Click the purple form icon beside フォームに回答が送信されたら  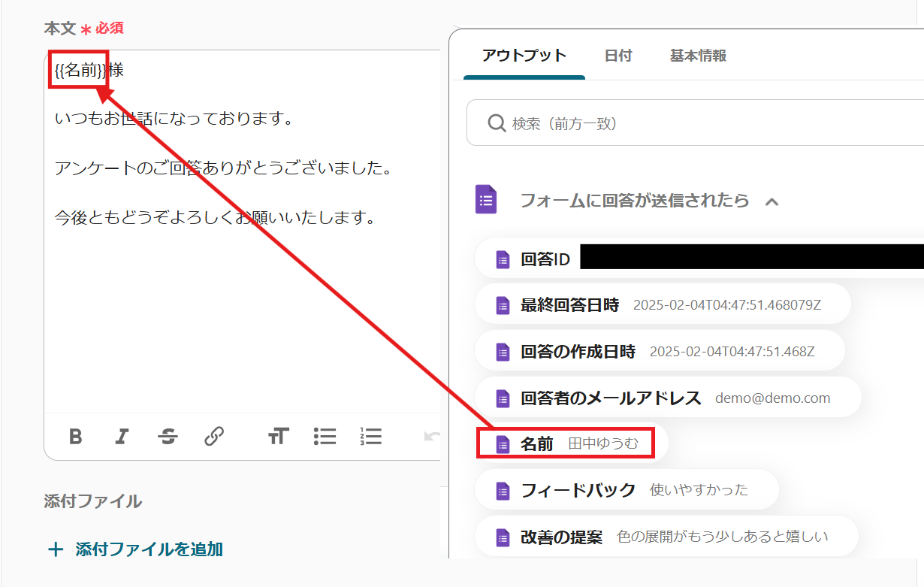(x=487, y=201)
